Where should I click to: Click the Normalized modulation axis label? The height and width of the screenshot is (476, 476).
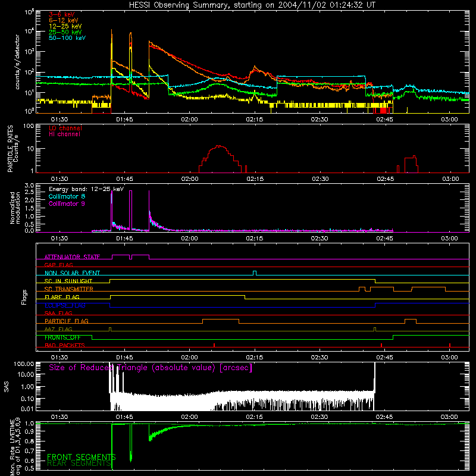click(15, 208)
